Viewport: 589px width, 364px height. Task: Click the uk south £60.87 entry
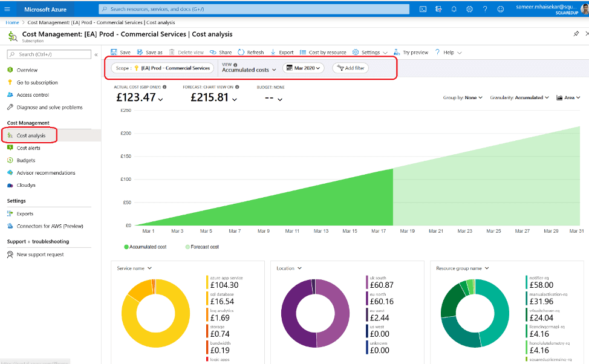coord(380,282)
